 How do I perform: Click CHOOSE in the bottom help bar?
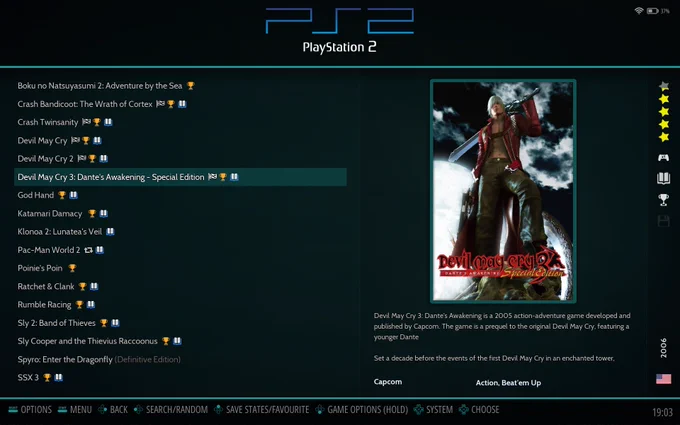(479, 409)
